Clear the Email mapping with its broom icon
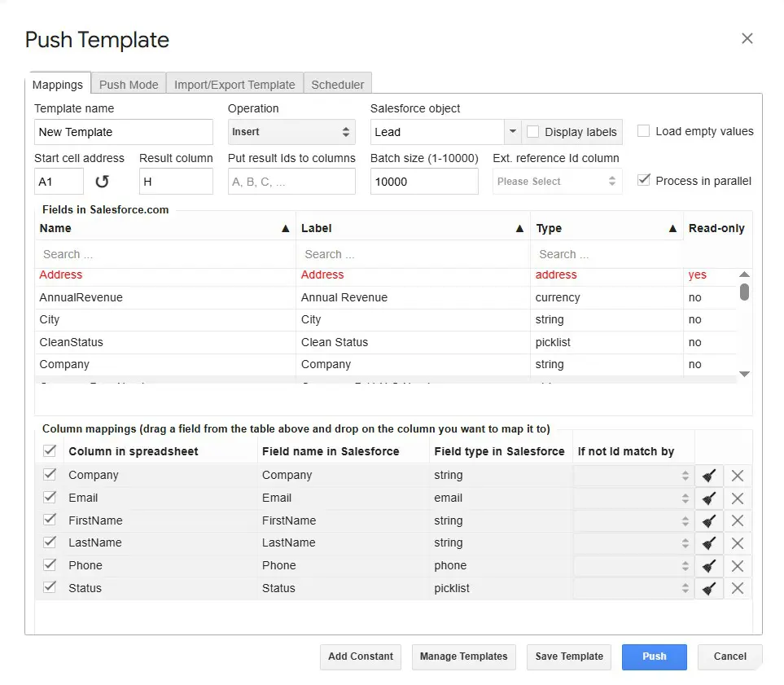This screenshot has height=685, width=784. [x=709, y=498]
